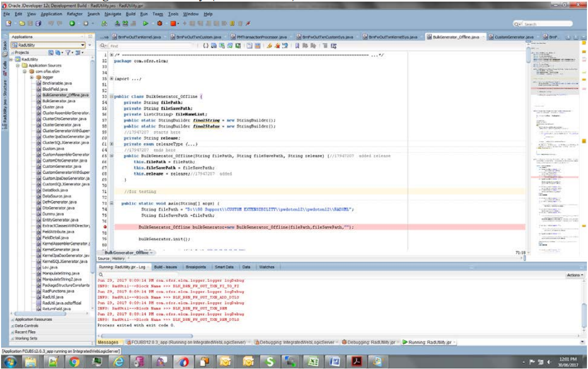The width and height of the screenshot is (588, 369).
Task: Click the New gallery toolbar icon
Action: [9, 24]
